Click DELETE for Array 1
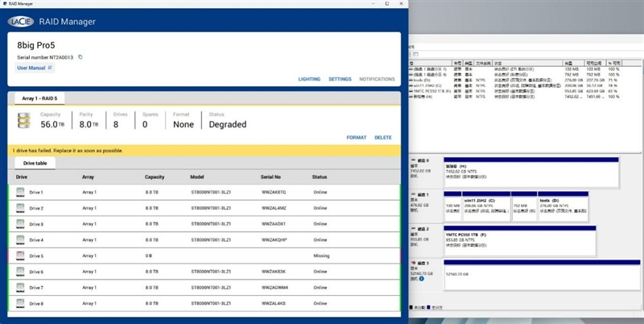 [x=383, y=137]
